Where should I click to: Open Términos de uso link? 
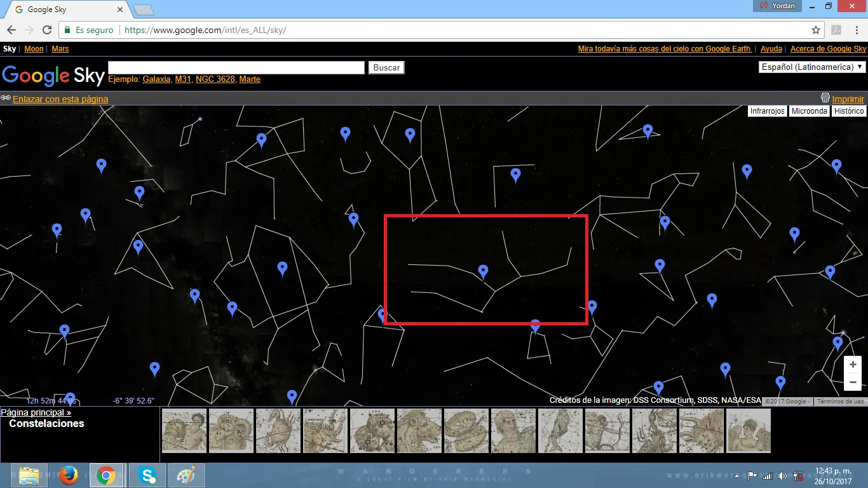click(x=840, y=402)
